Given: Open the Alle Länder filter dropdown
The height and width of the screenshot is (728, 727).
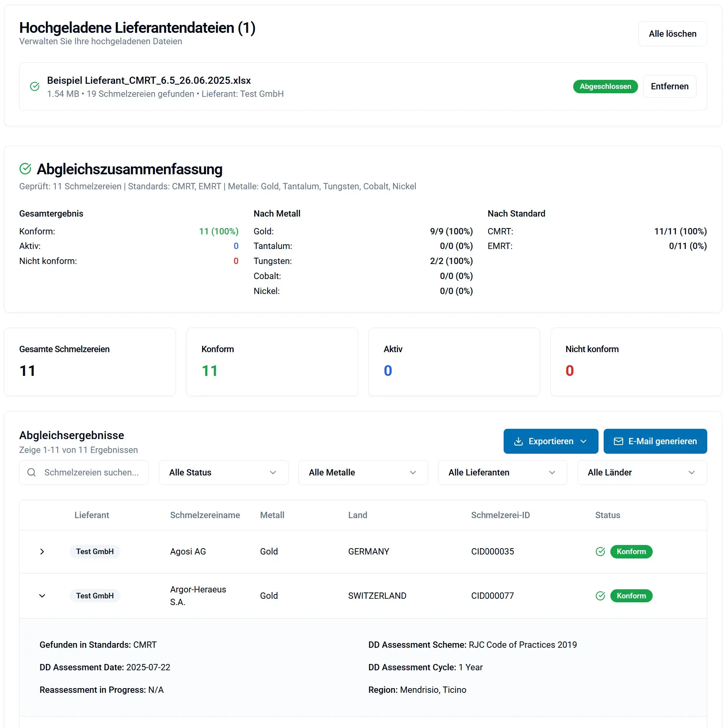Looking at the screenshot, I should pyautogui.click(x=642, y=473).
